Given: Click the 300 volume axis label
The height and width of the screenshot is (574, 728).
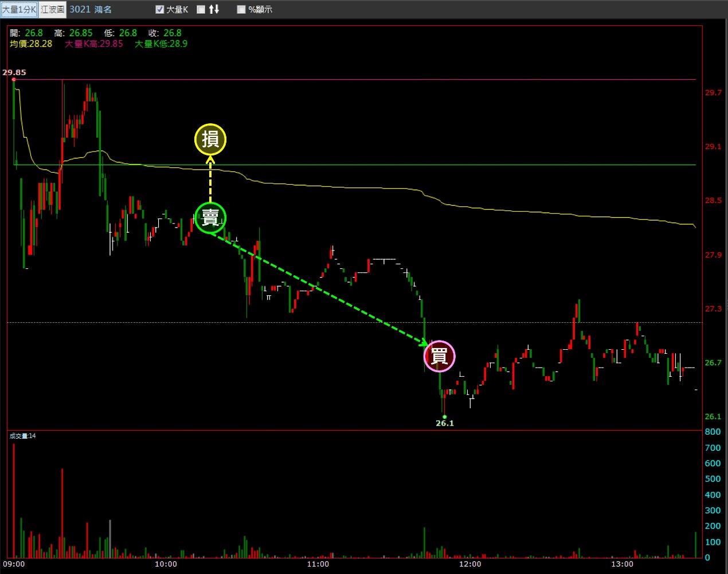Looking at the screenshot, I should tap(713, 510).
